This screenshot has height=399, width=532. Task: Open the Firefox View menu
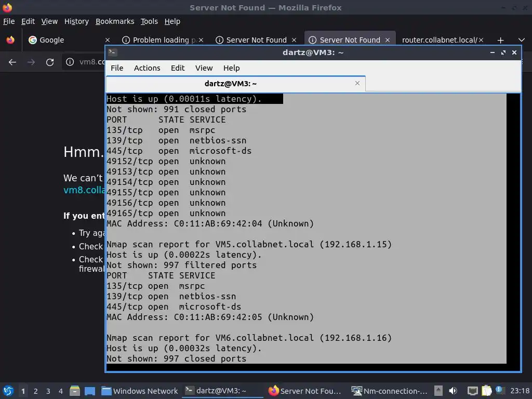(x=49, y=21)
